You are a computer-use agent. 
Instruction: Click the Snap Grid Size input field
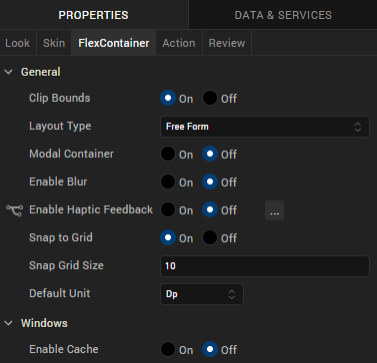tap(265, 266)
